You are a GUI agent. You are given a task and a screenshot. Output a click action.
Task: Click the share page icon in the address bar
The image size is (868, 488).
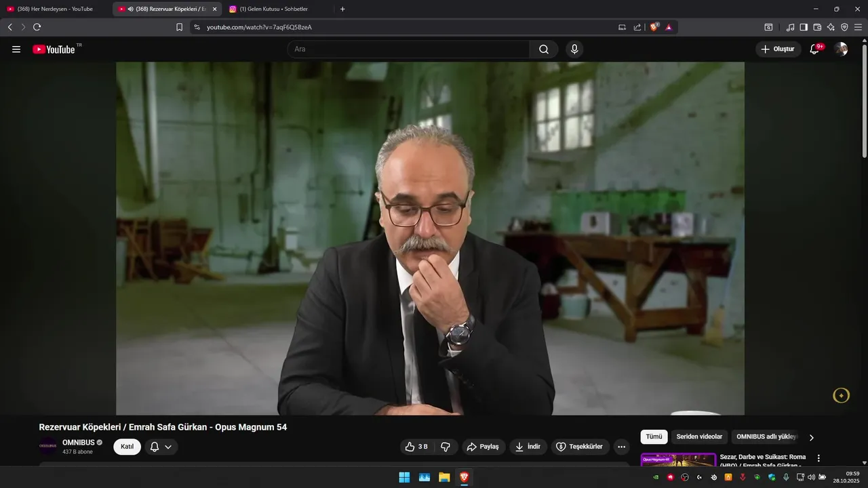pyautogui.click(x=637, y=27)
